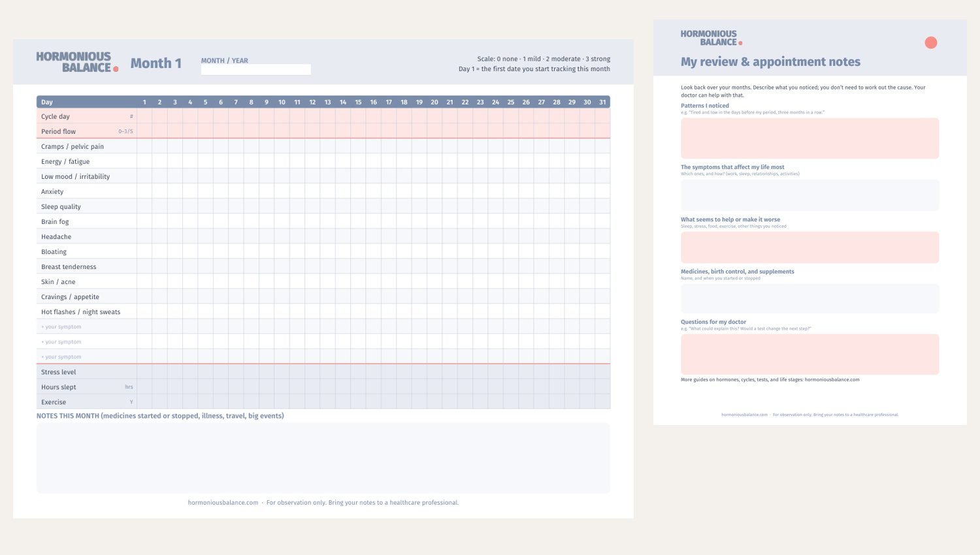Screen dimensions: 980x555
Task: Click the MONTH / YEAR input field
Action: [255, 69]
